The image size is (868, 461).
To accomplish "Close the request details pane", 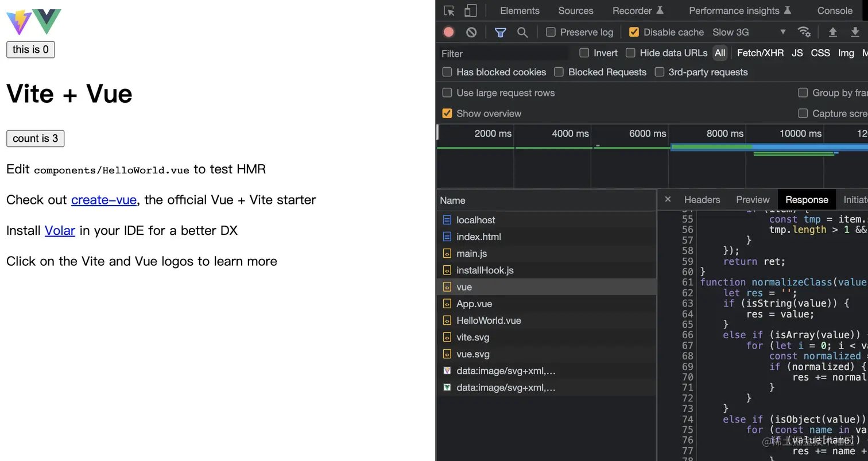I will [668, 199].
